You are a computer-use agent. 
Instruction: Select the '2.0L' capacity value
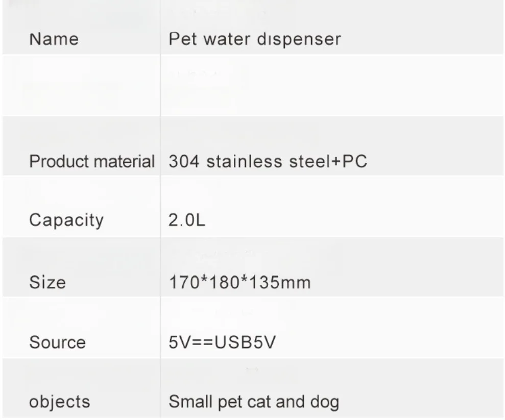tap(187, 221)
